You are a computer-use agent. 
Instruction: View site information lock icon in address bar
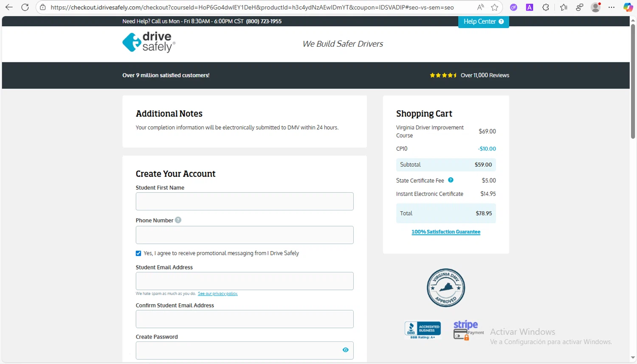click(43, 7)
